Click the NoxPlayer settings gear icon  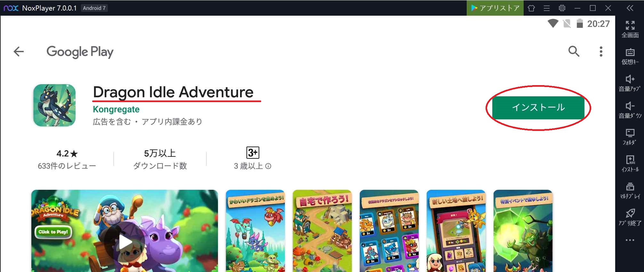(562, 8)
